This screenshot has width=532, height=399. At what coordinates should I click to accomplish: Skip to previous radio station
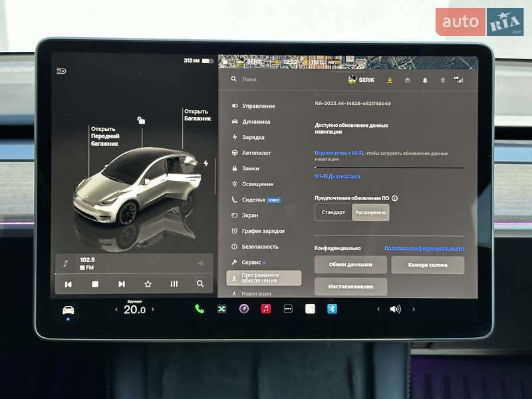(x=68, y=284)
